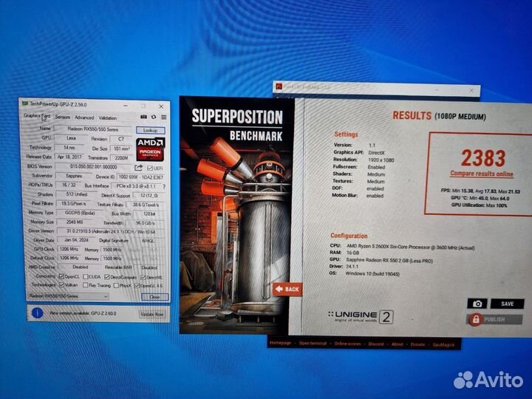Click the BIOS export share icon
Screen dimensions: 532x399
[x=138, y=168]
